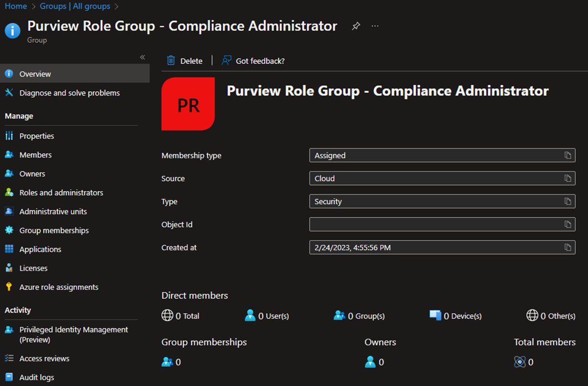Open the more options ellipsis menu
The image size is (588, 386).
tap(374, 26)
